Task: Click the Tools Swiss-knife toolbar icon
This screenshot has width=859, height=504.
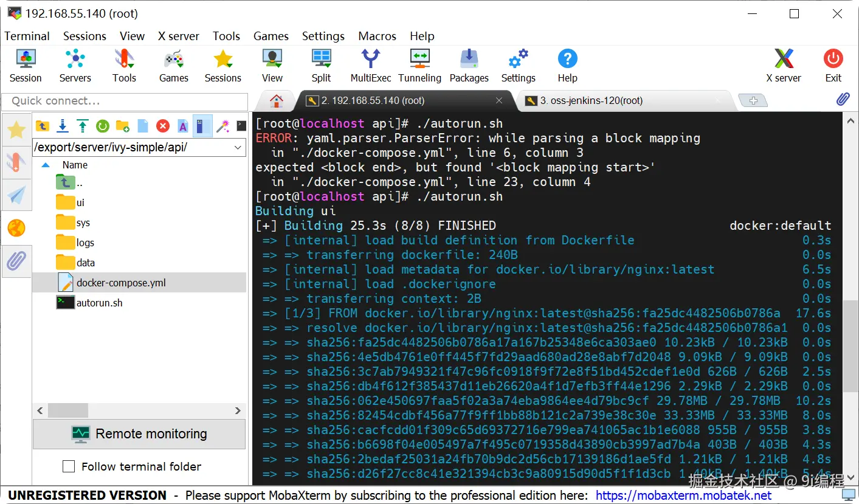Action: click(x=124, y=66)
